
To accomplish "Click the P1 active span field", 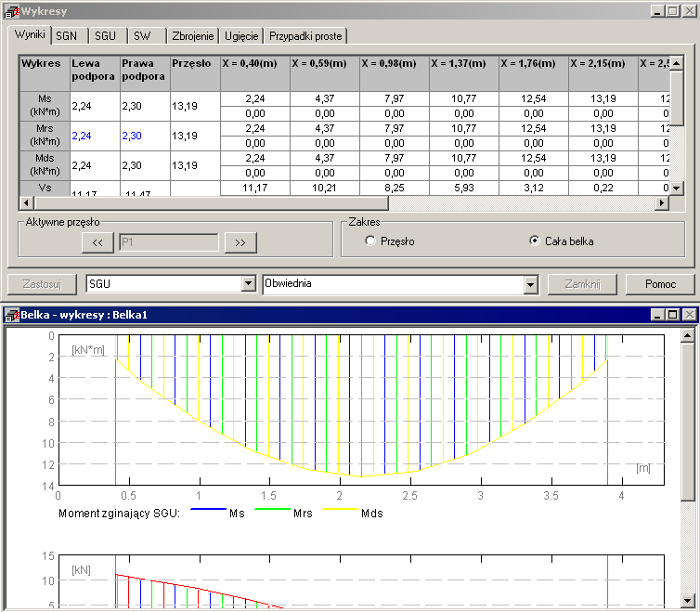I will click(169, 242).
